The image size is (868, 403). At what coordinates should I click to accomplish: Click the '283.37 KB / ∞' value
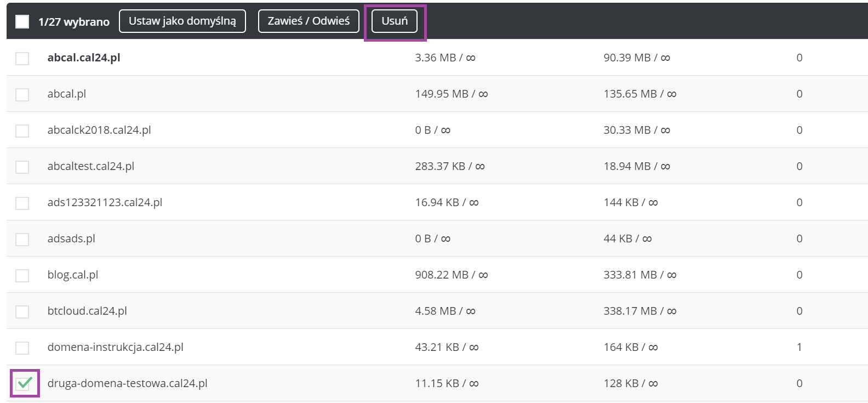click(450, 166)
